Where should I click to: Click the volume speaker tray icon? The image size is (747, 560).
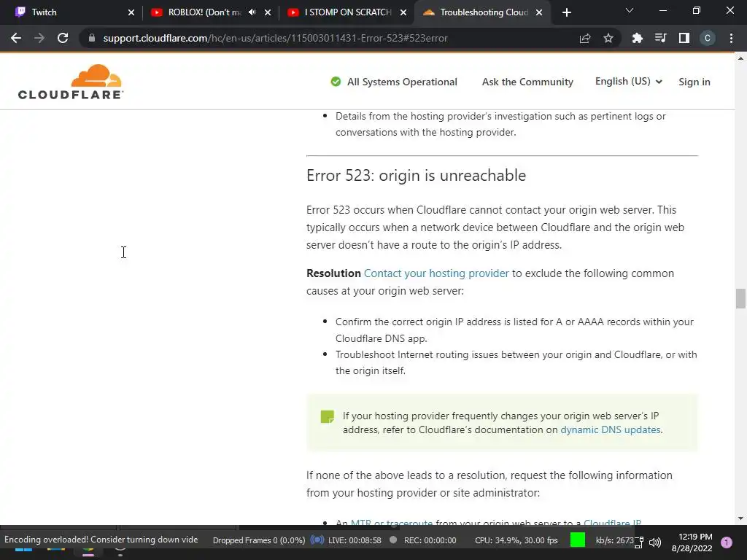tap(655, 542)
